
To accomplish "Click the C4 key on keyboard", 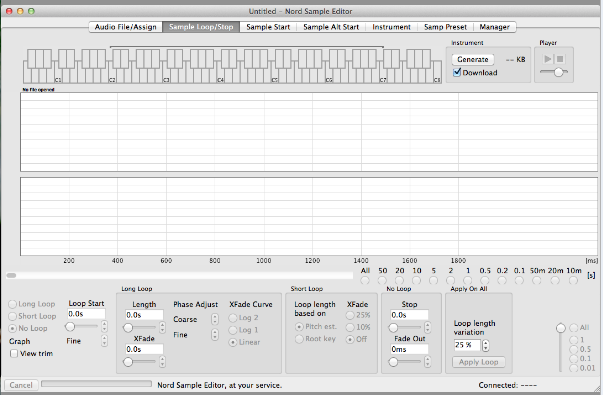I will pyautogui.click(x=220, y=77).
